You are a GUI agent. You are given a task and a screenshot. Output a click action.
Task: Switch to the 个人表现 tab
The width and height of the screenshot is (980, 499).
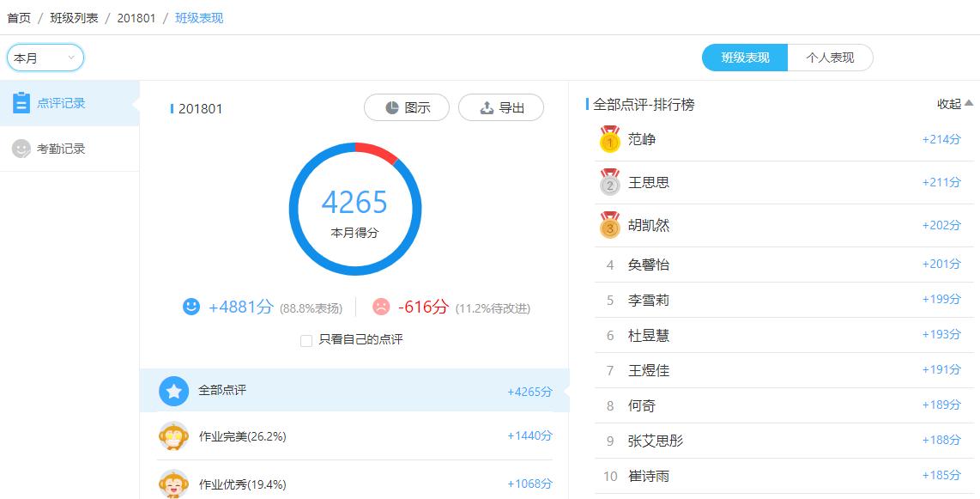830,58
